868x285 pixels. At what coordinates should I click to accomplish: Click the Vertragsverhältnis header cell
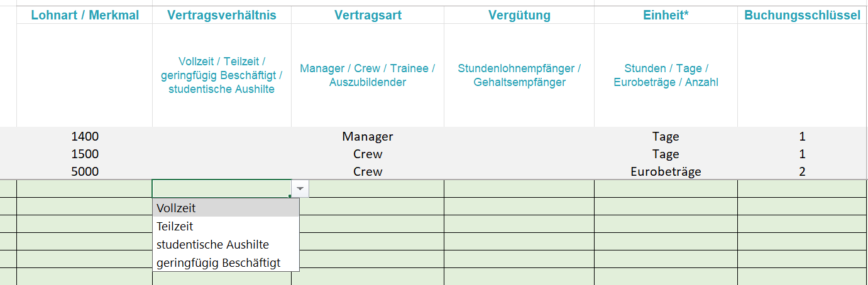(222, 15)
